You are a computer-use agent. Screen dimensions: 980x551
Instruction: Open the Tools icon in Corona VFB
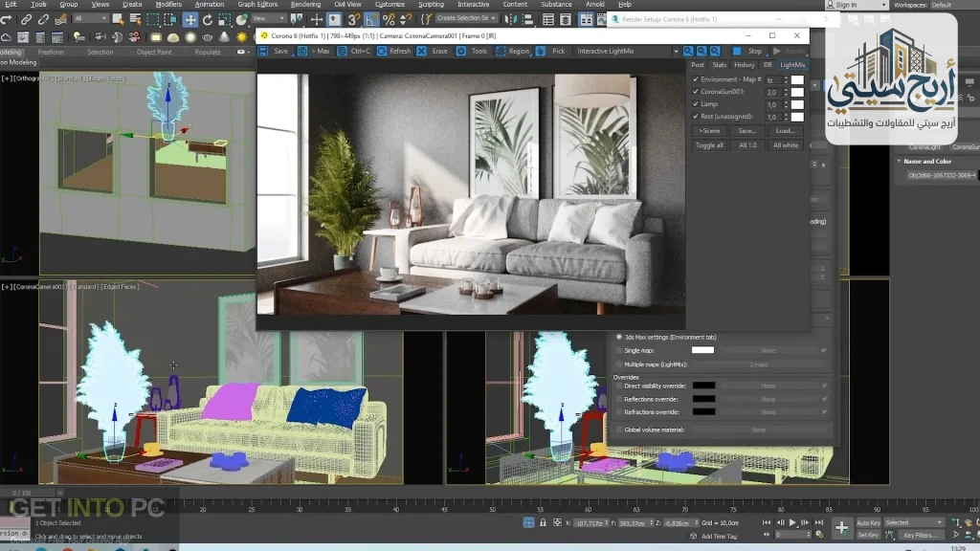click(459, 51)
